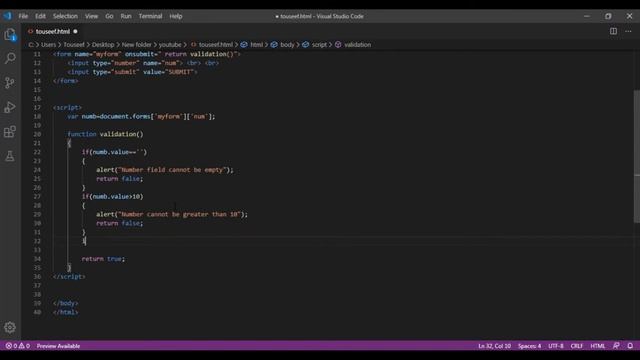Open the Run menu
The height and width of the screenshot is (360, 640).
[x=126, y=16]
